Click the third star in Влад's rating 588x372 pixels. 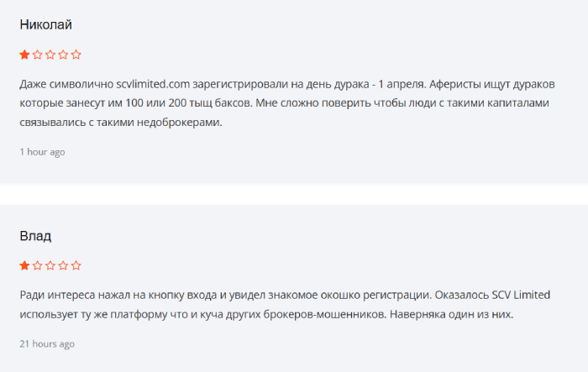(50, 265)
